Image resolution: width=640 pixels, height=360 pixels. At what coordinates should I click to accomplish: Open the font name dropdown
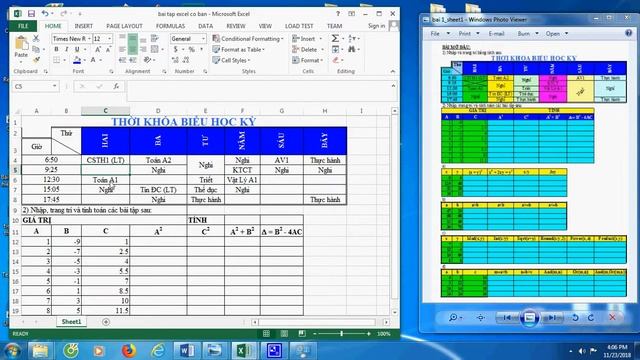coord(89,39)
